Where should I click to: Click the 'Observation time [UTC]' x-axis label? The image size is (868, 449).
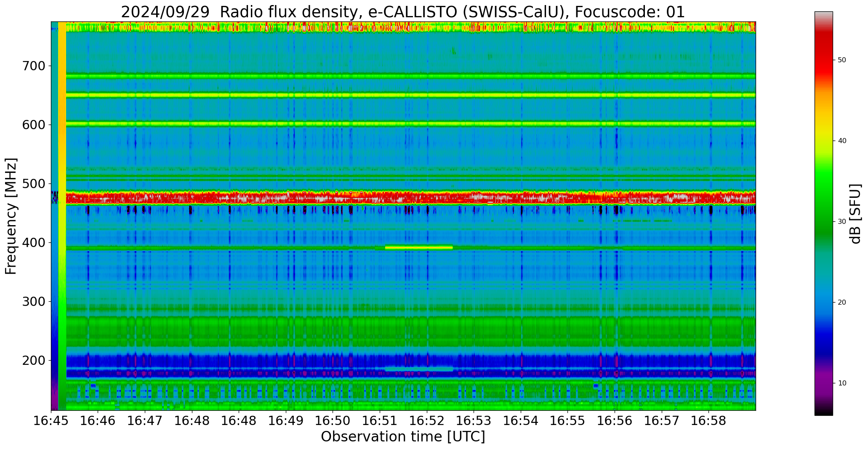403,436
